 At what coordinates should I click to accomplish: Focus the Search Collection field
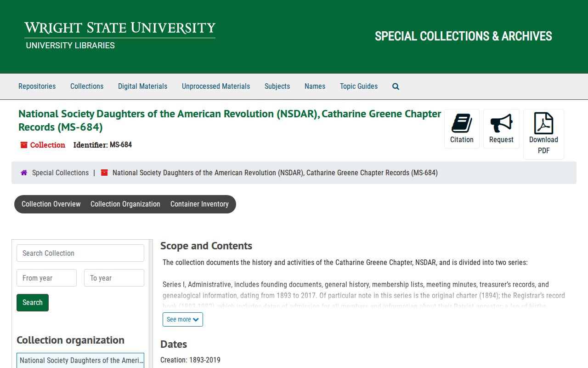80,253
